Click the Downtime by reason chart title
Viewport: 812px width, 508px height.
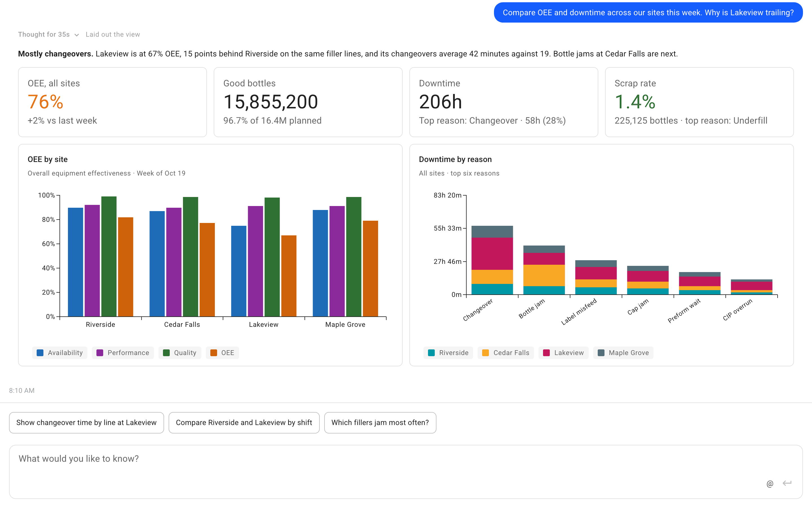[455, 159]
